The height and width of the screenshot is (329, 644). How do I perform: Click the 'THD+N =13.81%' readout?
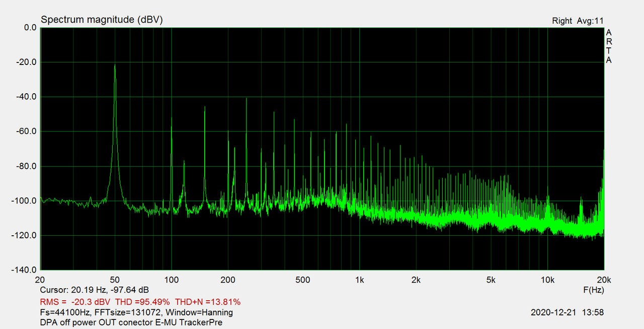coord(208,302)
